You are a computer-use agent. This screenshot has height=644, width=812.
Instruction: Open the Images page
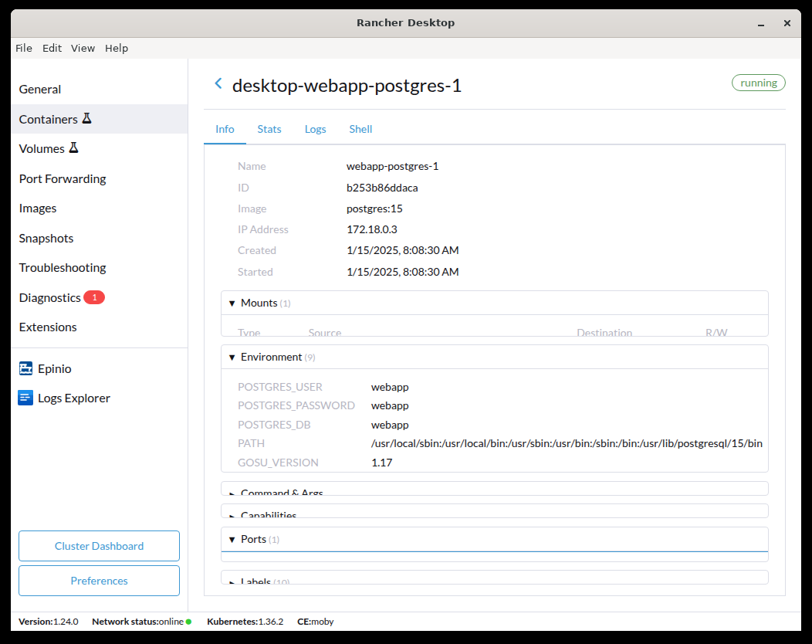pos(100,208)
